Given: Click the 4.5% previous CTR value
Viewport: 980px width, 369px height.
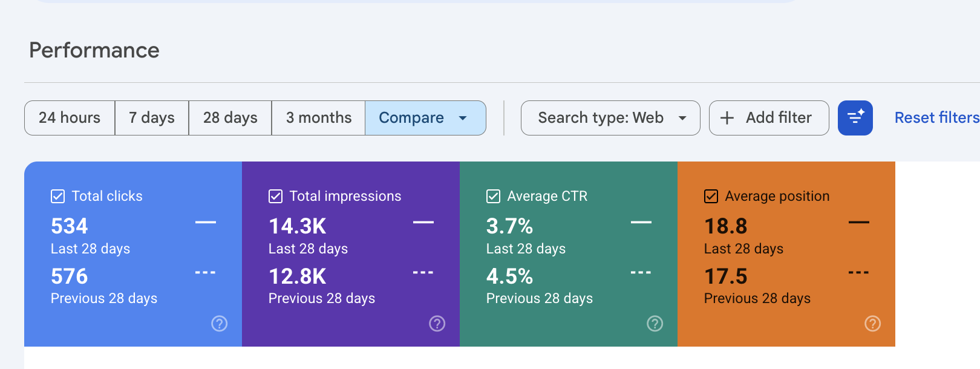Looking at the screenshot, I should coord(510,276).
